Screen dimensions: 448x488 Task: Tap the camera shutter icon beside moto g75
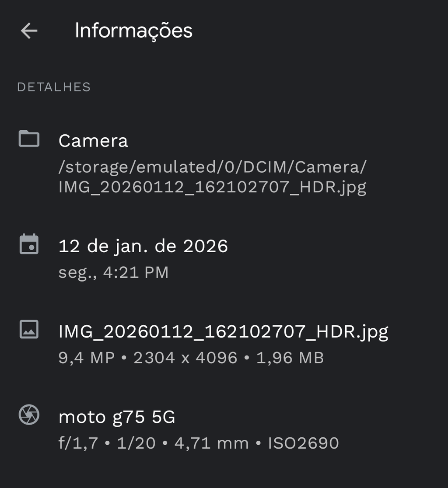pos(29,415)
